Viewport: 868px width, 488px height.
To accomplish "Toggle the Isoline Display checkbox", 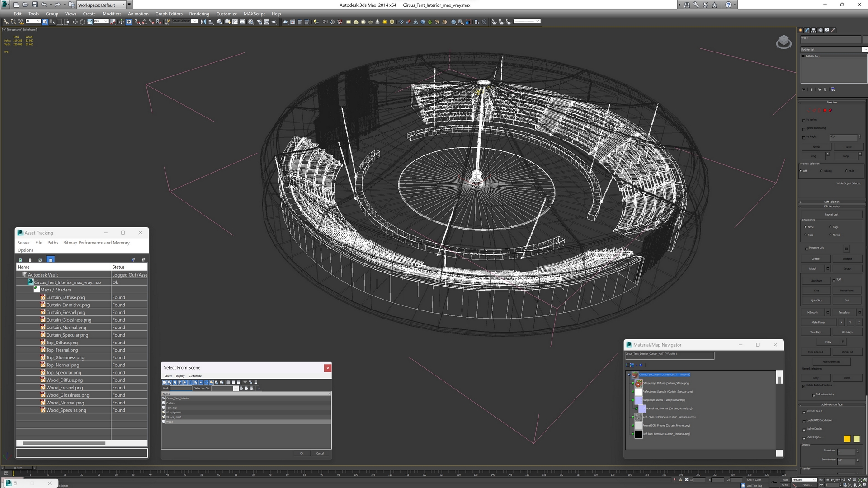I will [804, 429].
